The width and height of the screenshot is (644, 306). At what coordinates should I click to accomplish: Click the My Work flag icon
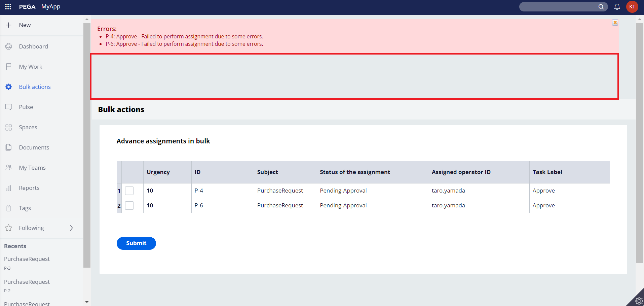[9, 67]
